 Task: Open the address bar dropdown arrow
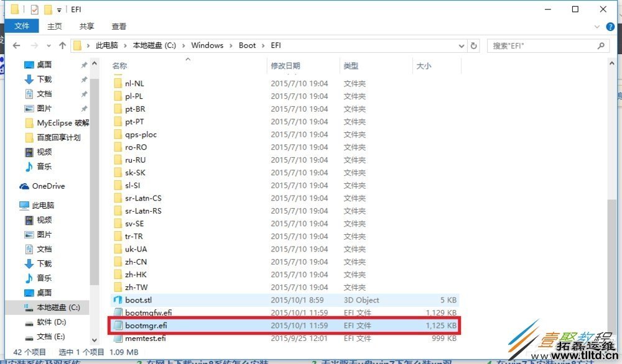tap(461, 45)
